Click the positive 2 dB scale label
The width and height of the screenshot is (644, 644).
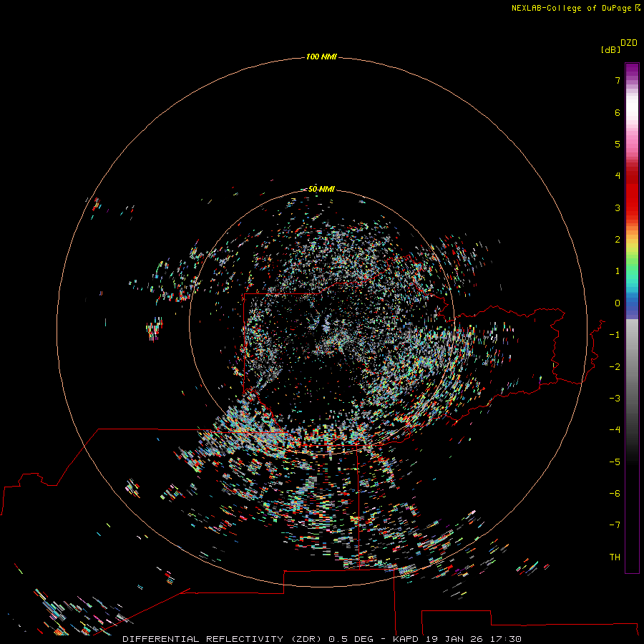click(x=618, y=240)
